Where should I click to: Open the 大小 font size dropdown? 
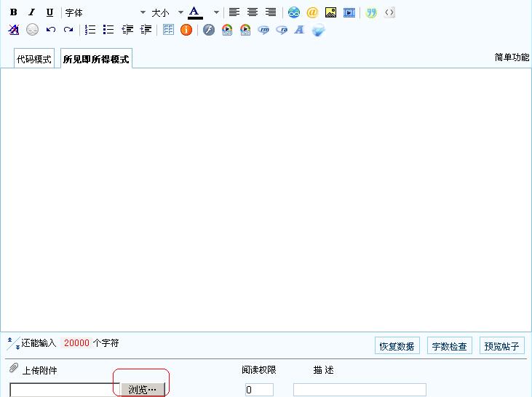click(167, 12)
